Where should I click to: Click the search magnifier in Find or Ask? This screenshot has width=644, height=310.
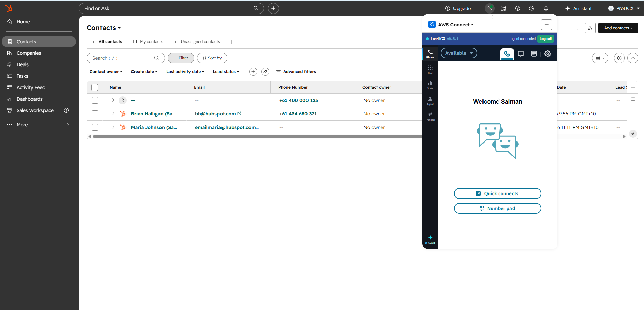click(x=256, y=8)
